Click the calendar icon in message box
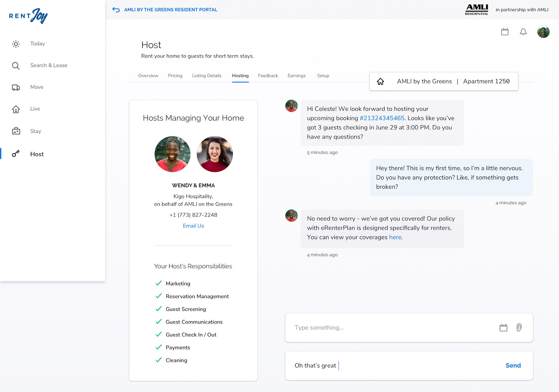This screenshot has width=559, height=392. 503,328
